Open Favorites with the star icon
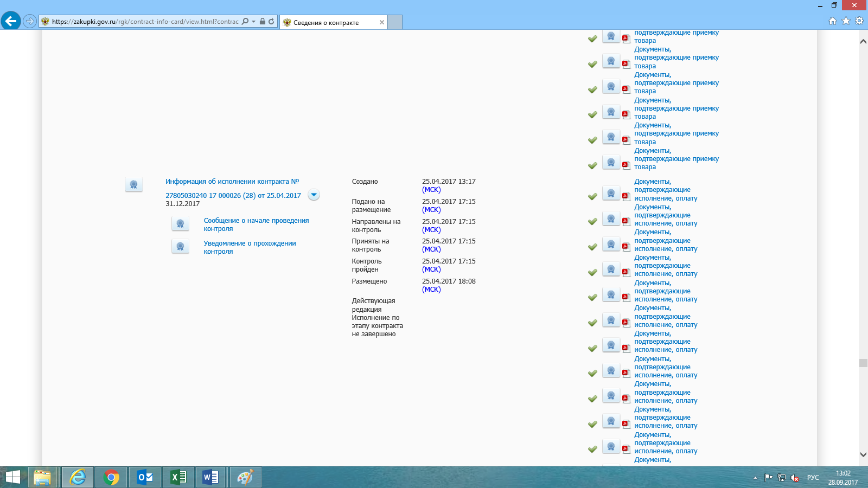Viewport: 868px width, 488px height. [846, 21]
